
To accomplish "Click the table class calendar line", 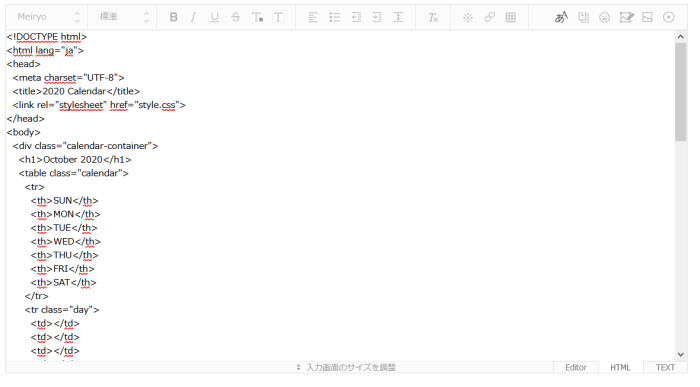I will click(x=74, y=173).
